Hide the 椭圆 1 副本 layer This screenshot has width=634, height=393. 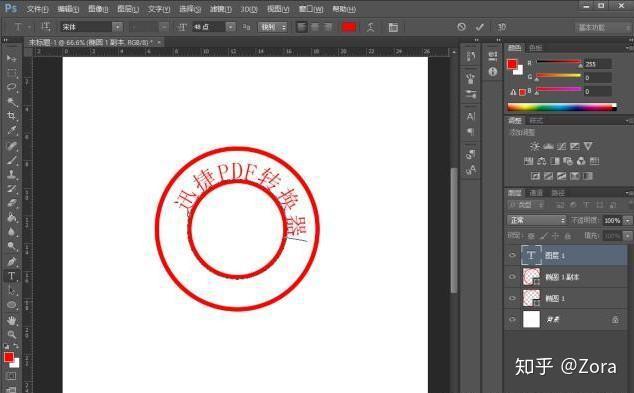coord(512,277)
